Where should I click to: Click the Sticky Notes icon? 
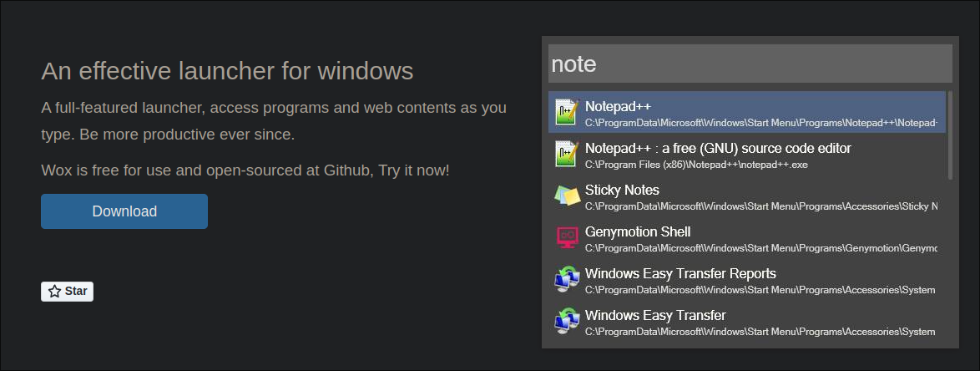pyautogui.click(x=568, y=196)
